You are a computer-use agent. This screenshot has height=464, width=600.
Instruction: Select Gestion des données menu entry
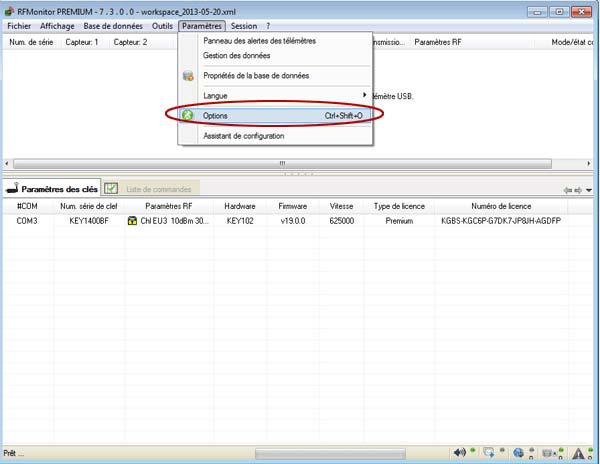tap(276, 55)
